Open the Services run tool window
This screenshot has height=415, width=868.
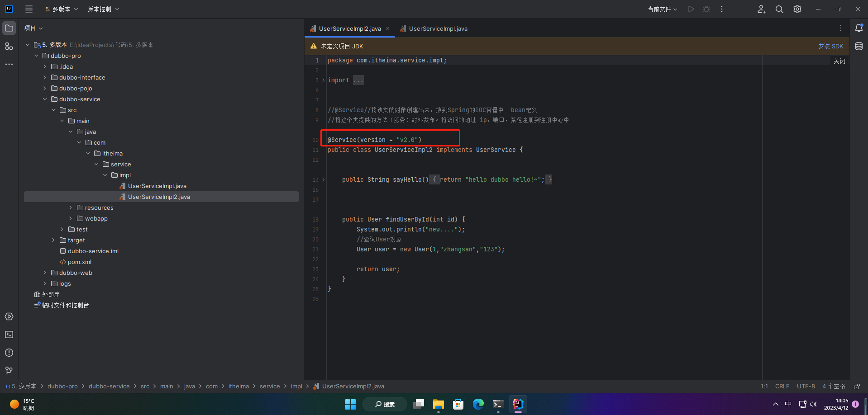[9, 316]
